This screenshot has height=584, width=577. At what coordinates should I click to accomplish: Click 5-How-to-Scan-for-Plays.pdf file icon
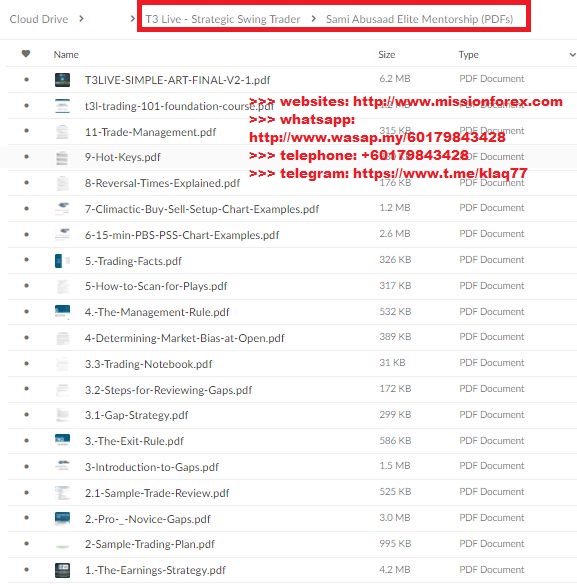pyautogui.click(x=62, y=286)
